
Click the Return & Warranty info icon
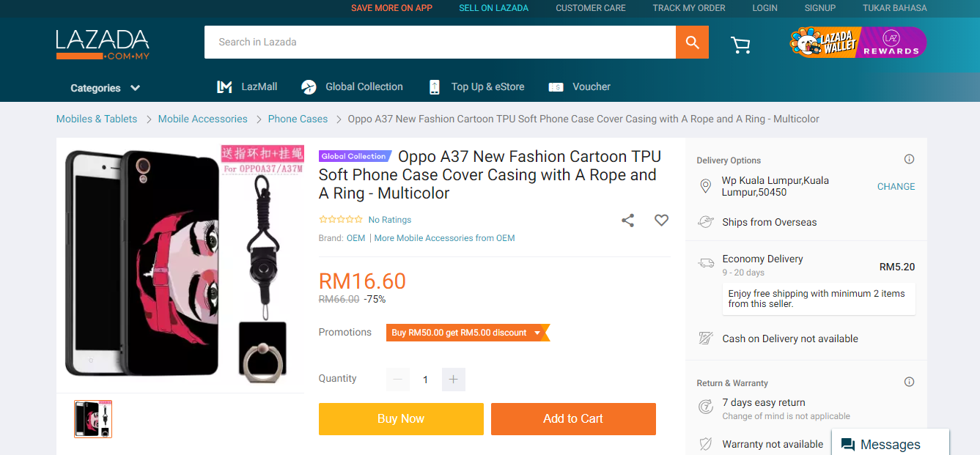click(909, 382)
